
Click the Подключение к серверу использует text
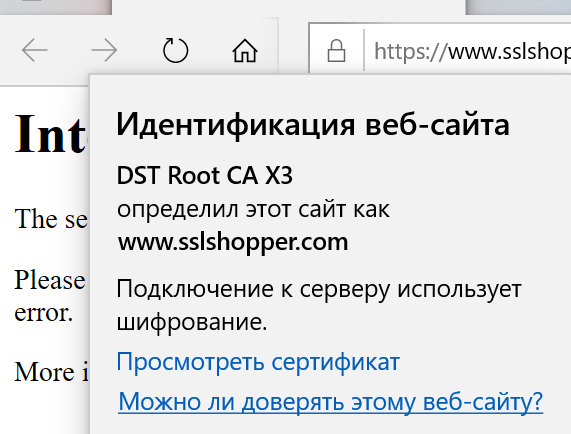[x=319, y=290]
